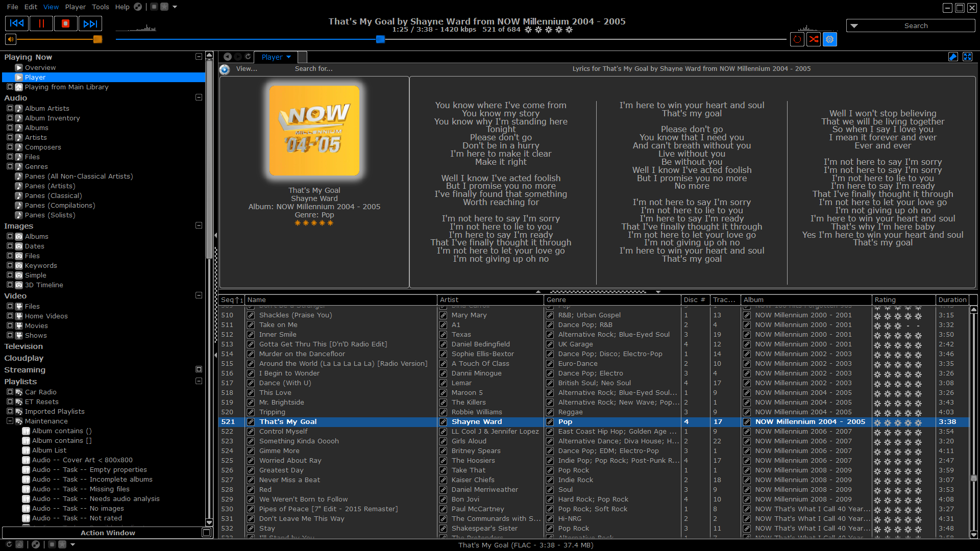Viewport: 980px width, 551px height.
Task: Open the bottom status bar dropdown arrow
Action: [72, 544]
